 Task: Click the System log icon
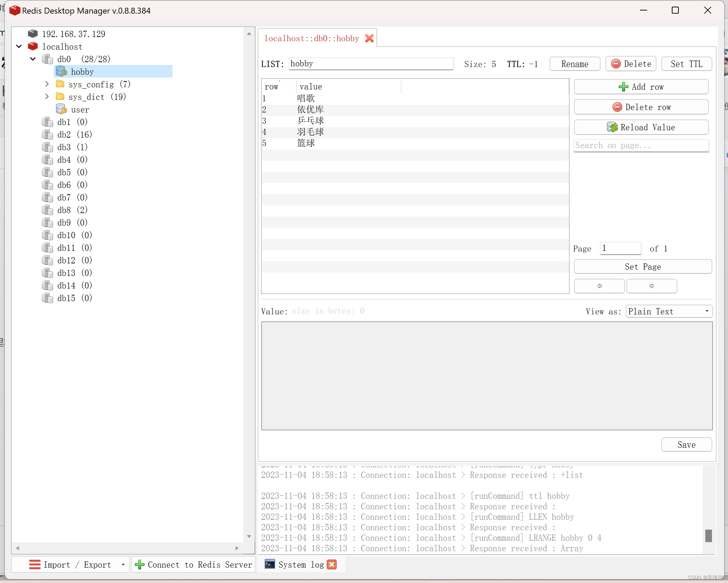coord(270,564)
